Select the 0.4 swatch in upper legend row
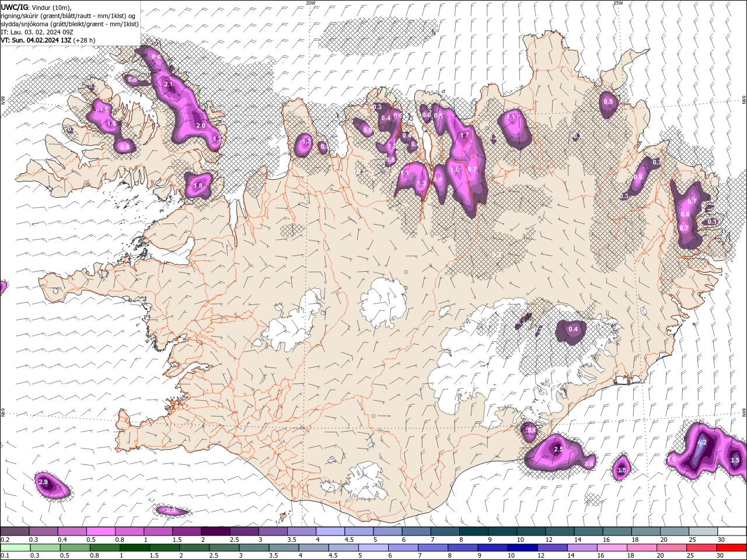 coord(72,531)
